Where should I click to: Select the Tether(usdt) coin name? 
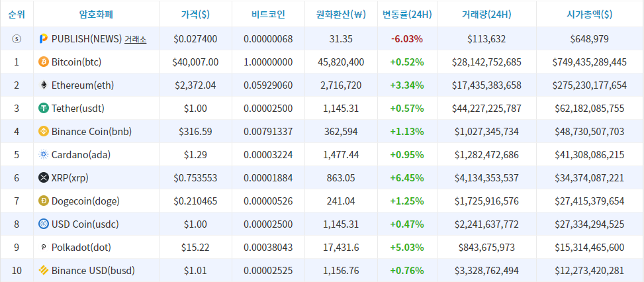pos(78,109)
